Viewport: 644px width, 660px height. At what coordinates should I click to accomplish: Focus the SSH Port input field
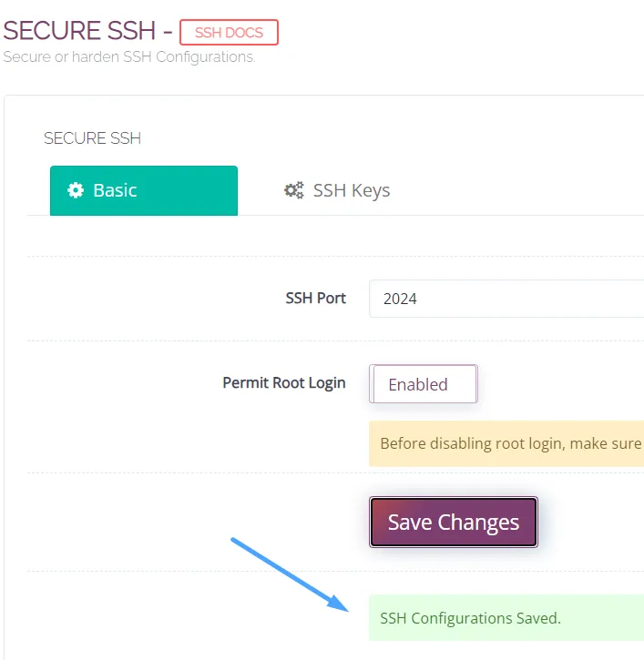pos(506,299)
